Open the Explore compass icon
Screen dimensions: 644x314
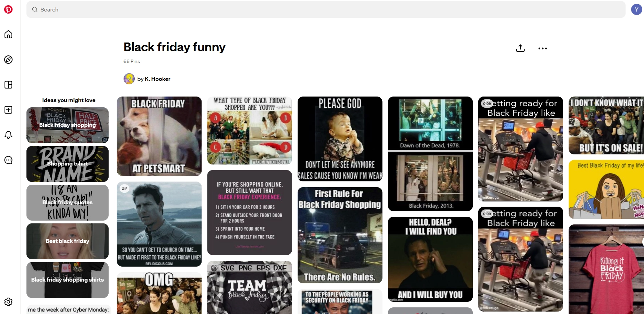click(8, 60)
